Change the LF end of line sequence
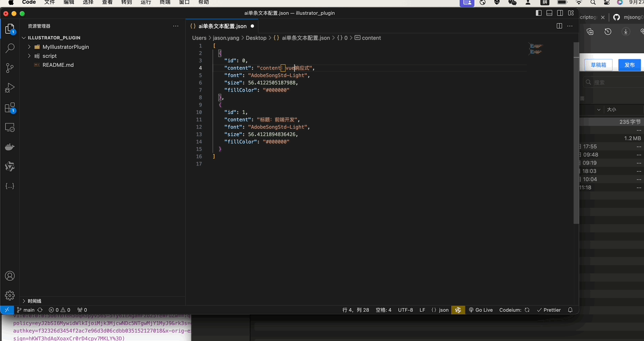 (x=422, y=310)
